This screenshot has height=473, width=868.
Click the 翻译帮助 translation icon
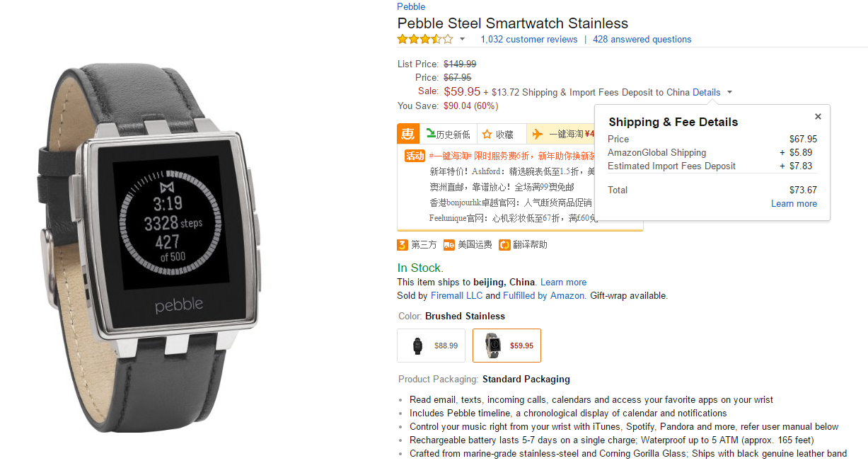click(504, 245)
